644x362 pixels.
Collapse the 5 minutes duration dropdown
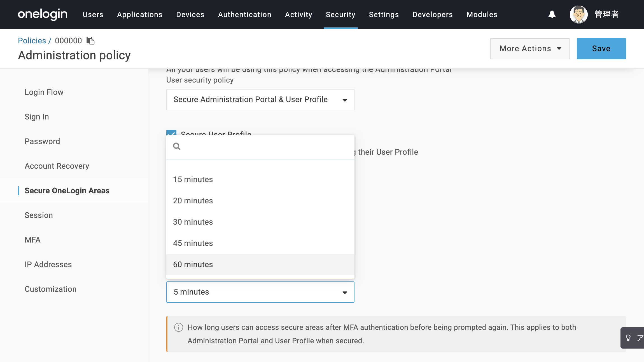(x=260, y=292)
